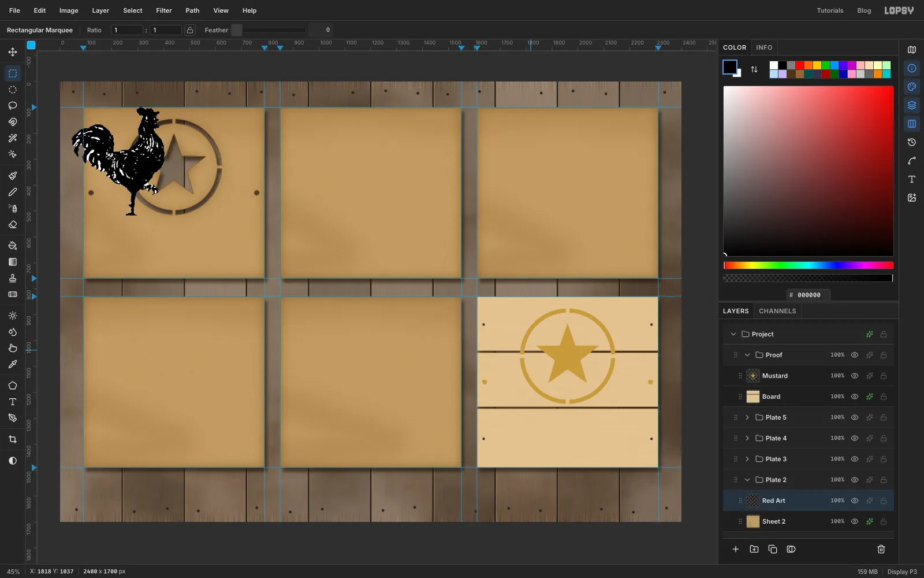Collapse the Plate 2 group
924x578 pixels.
747,480
